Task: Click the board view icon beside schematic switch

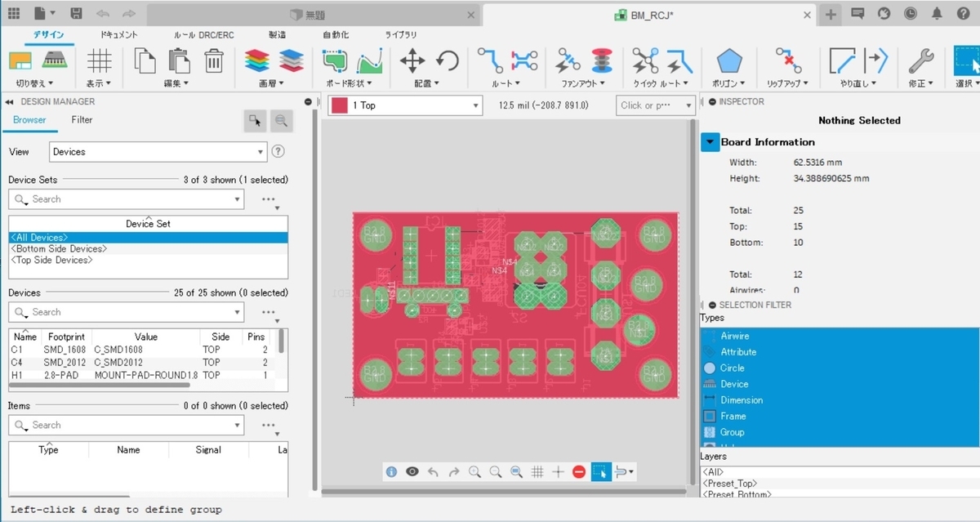Action: point(54,60)
